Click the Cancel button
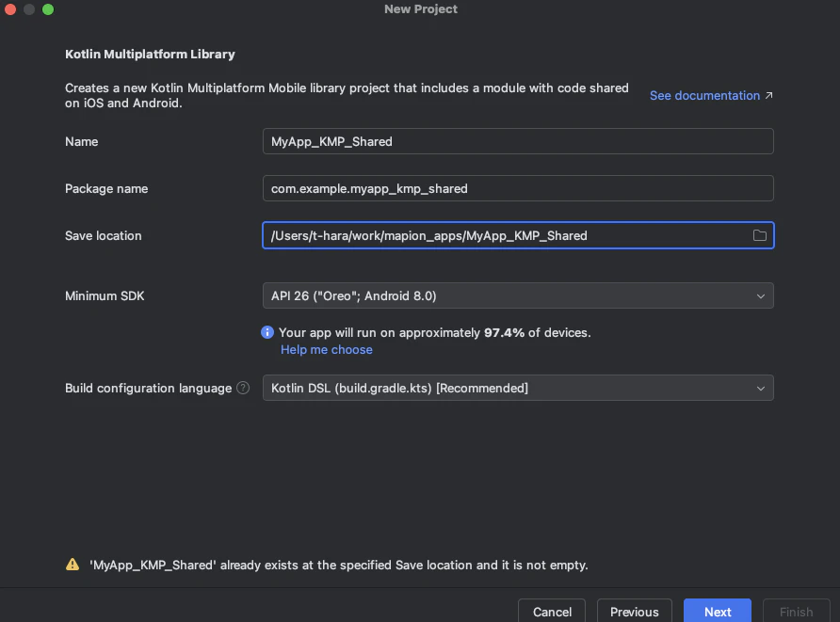Image resolution: width=840 pixels, height=622 pixels. point(552,612)
